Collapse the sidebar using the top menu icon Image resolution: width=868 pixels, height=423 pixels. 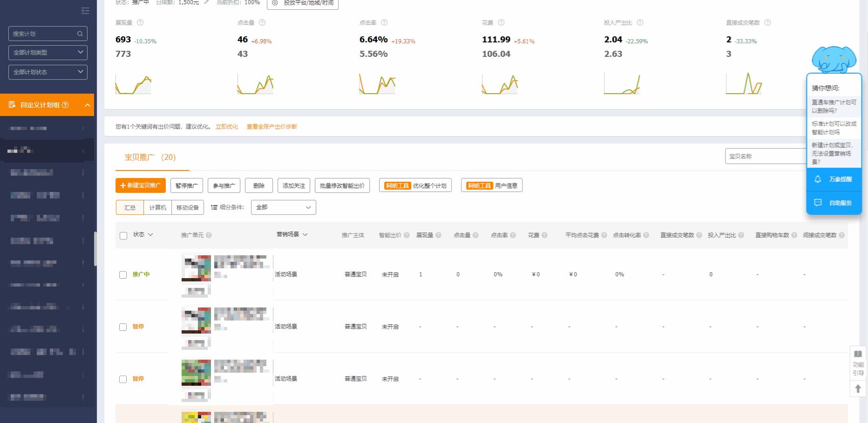pos(85,10)
